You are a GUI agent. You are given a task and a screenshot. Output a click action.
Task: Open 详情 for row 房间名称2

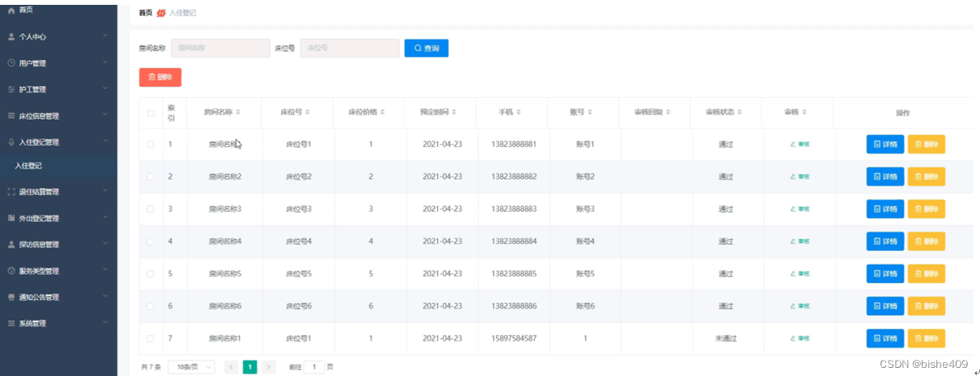click(885, 176)
